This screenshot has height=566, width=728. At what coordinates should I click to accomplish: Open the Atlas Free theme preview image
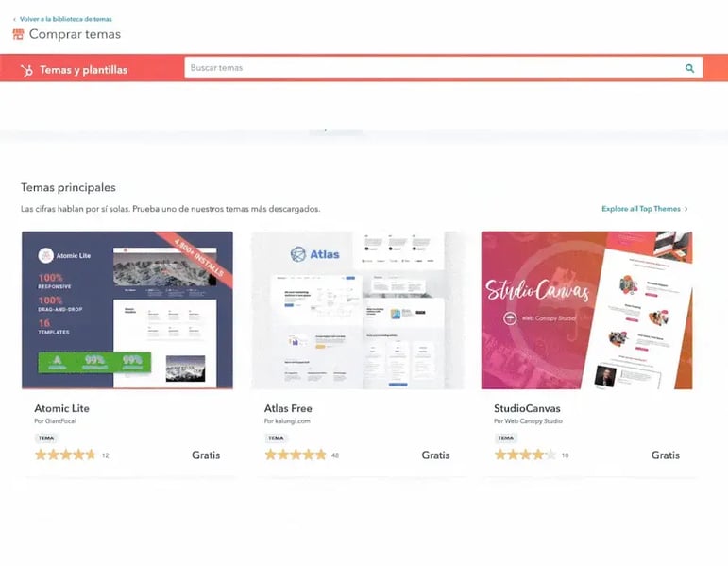click(358, 310)
